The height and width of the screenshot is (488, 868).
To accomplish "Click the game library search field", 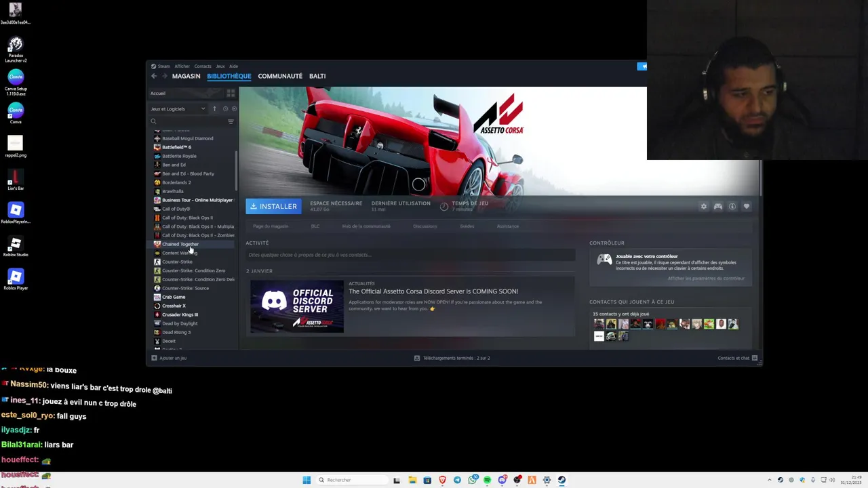I will 188,121.
